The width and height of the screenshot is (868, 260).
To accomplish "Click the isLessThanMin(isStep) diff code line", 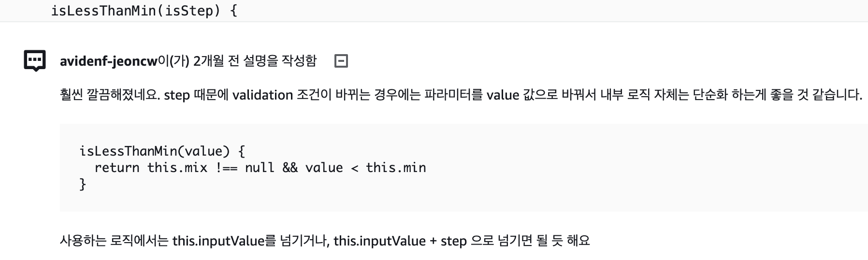I will [144, 11].
